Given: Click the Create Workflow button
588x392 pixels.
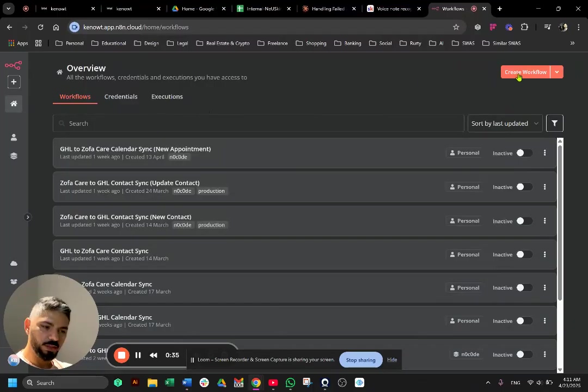Looking at the screenshot, I should coord(525,72).
